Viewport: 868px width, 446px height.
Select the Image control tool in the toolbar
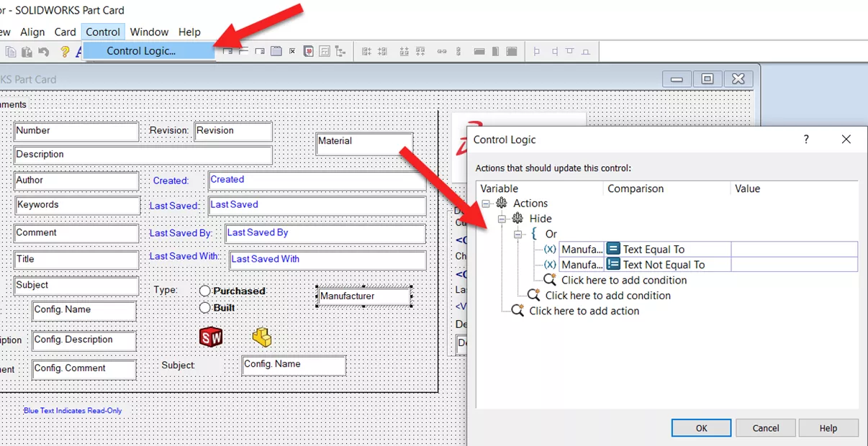point(307,51)
